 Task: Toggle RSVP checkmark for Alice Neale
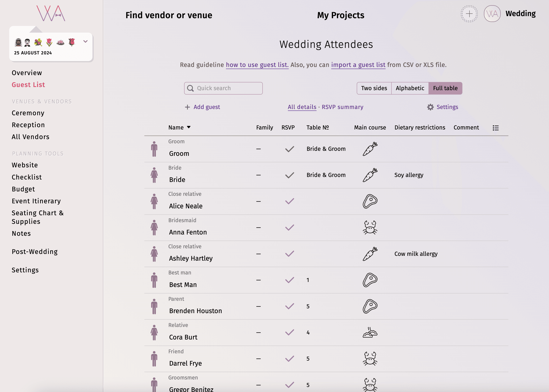point(289,201)
